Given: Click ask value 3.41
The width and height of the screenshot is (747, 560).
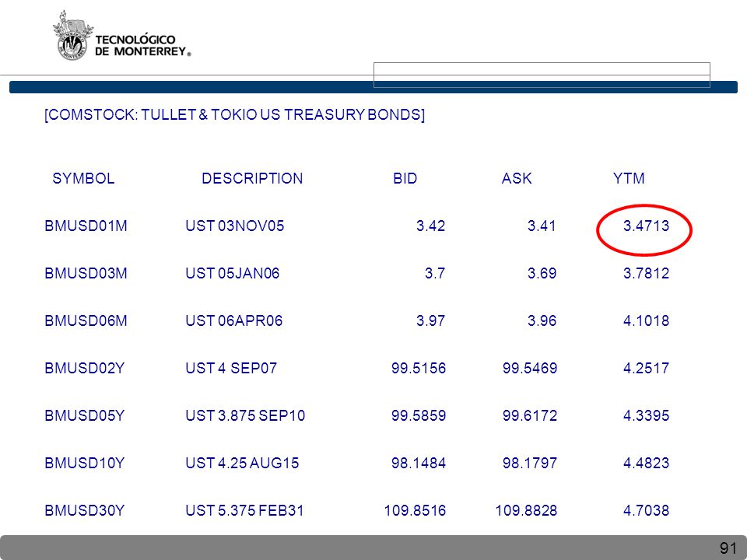Looking at the screenshot, I should [x=542, y=226].
